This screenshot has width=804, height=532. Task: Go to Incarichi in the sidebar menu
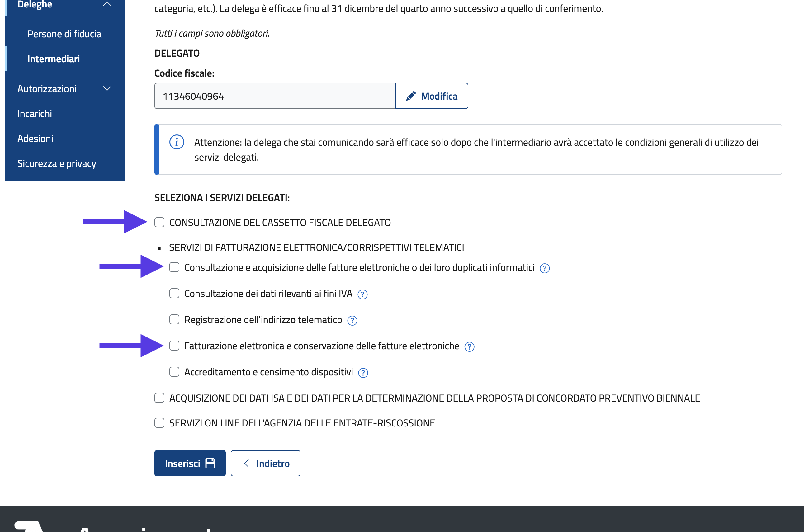click(x=35, y=114)
